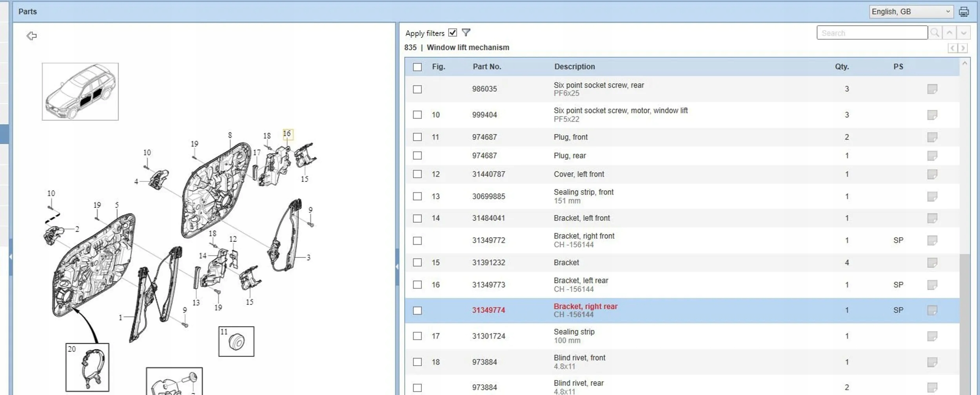Screen dimensions: 980x395
Task: Check the box for part 999404
Action: click(x=417, y=115)
